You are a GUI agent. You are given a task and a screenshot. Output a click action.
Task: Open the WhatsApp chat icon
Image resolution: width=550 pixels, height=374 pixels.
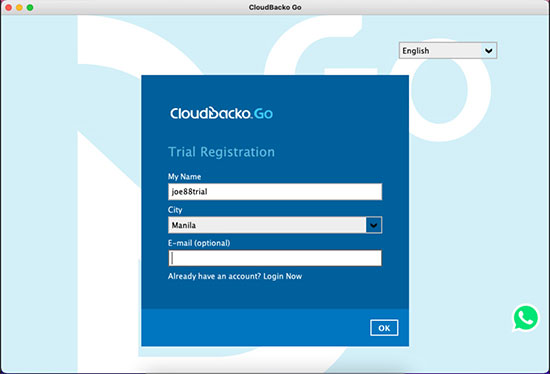click(525, 318)
